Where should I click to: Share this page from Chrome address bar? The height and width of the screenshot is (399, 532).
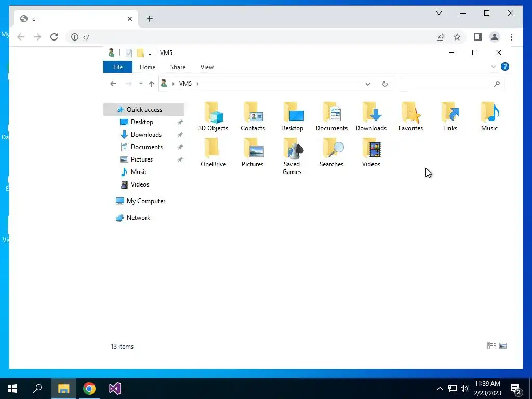click(441, 37)
